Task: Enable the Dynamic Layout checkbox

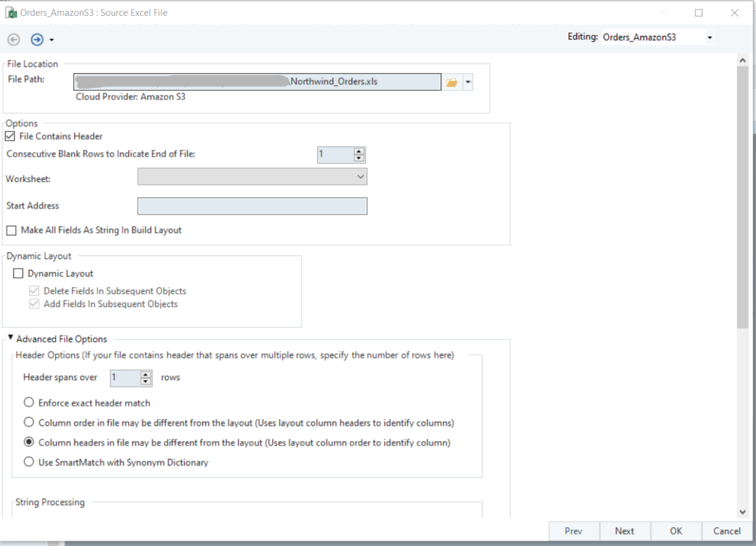Action: pos(18,273)
